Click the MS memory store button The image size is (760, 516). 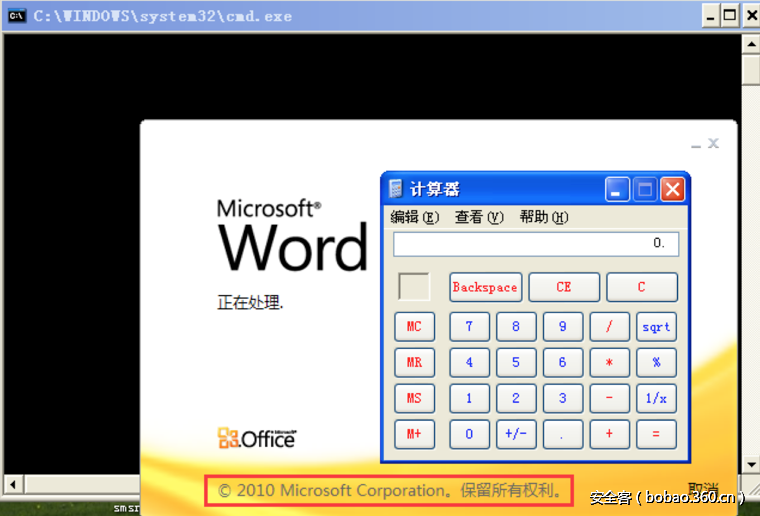coord(414,398)
